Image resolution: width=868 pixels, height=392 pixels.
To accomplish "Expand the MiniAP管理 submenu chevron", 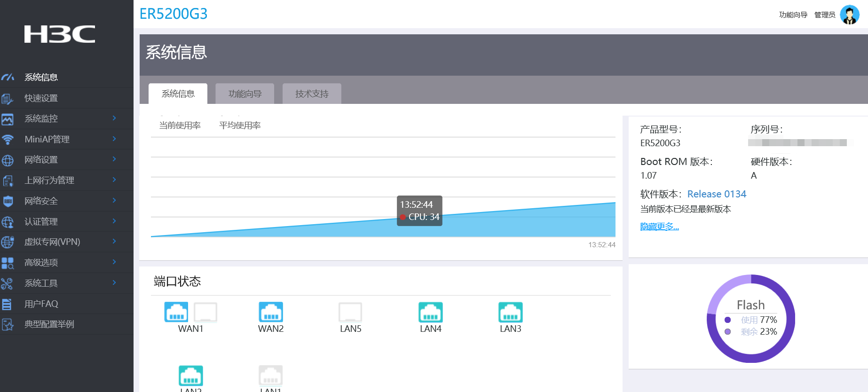I will pyautogui.click(x=114, y=139).
